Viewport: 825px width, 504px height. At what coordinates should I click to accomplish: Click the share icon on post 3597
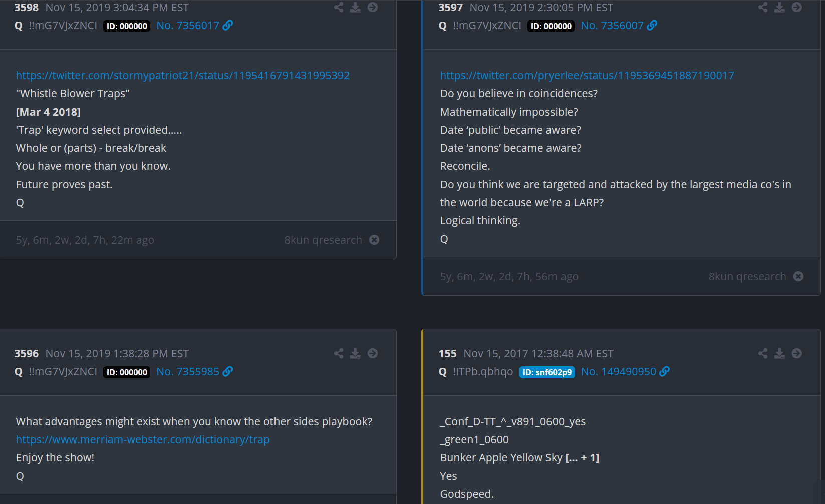pos(763,7)
